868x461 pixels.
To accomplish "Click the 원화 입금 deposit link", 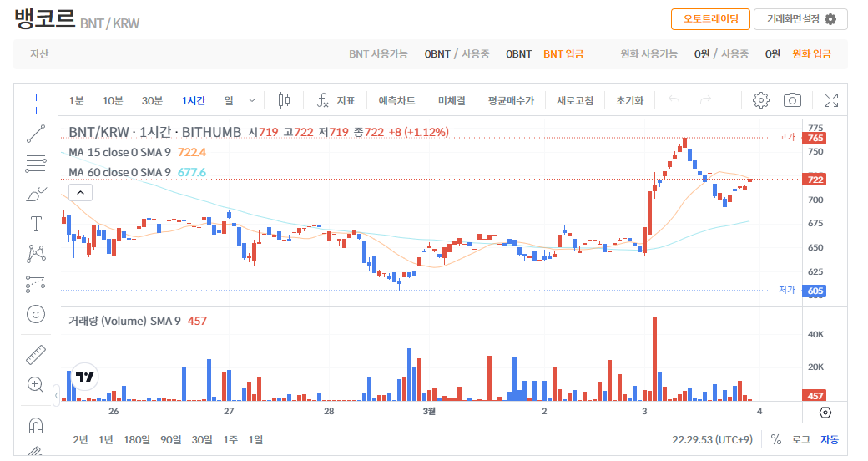I will [811, 53].
